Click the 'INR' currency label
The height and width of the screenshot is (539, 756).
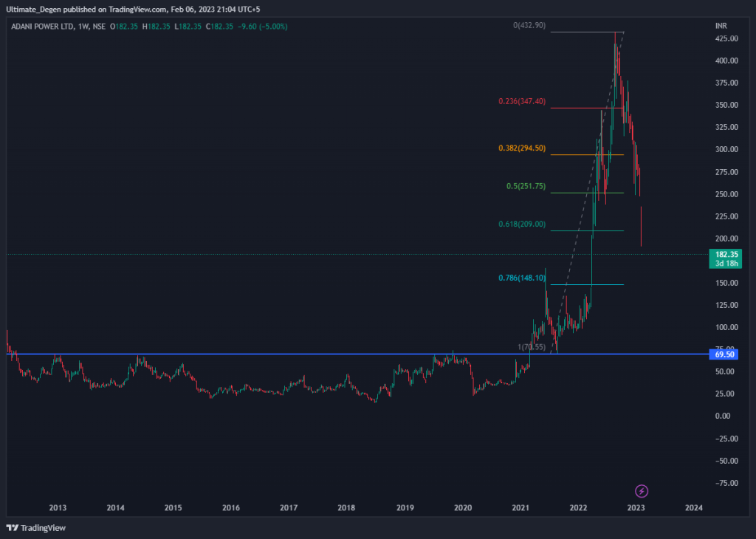[721, 26]
